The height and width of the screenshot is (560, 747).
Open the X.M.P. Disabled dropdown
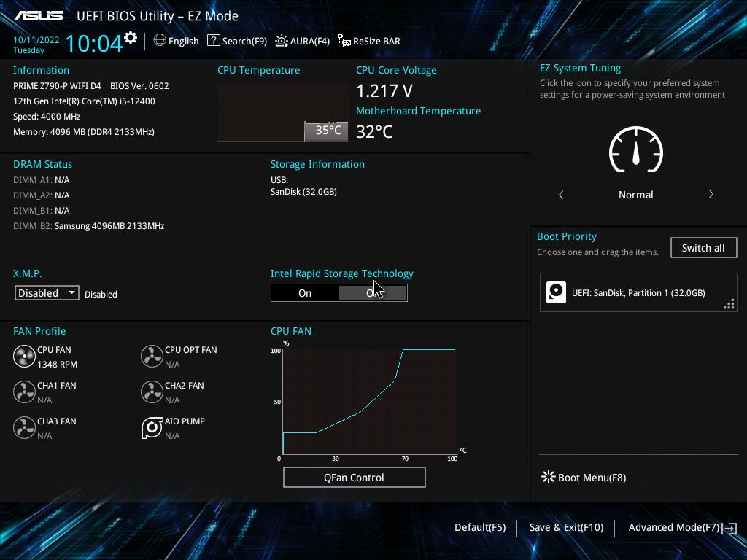pos(47,293)
